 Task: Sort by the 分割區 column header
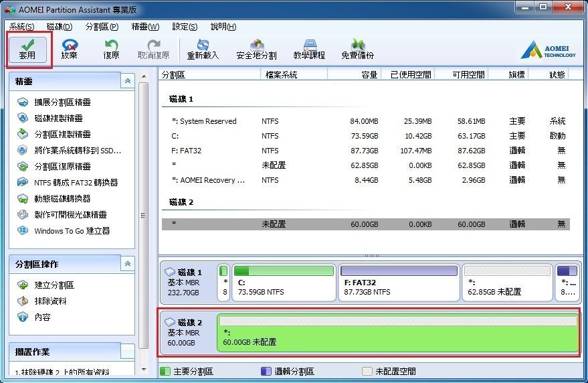pyautogui.click(x=209, y=75)
